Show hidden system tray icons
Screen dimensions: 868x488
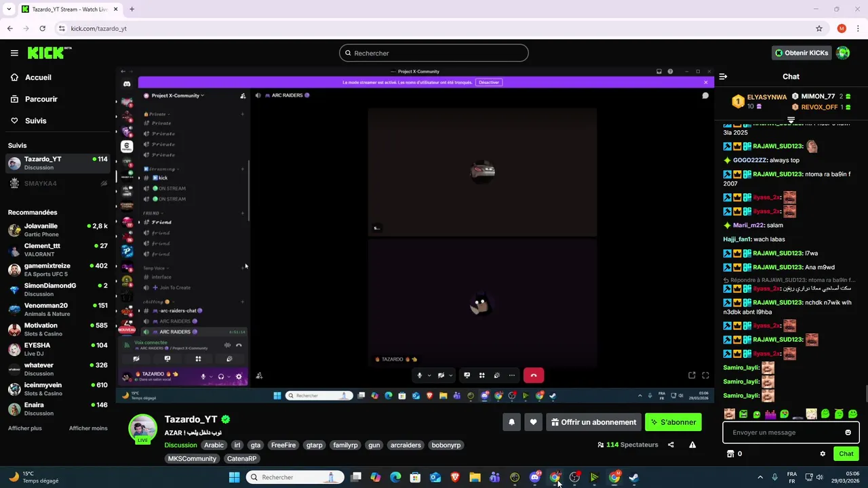point(759,477)
